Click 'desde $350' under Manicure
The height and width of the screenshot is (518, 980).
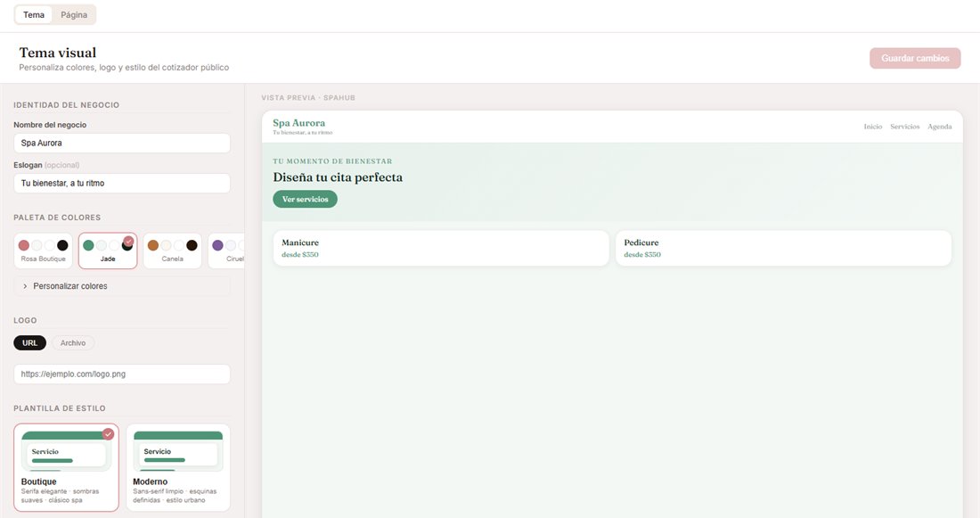tap(300, 255)
